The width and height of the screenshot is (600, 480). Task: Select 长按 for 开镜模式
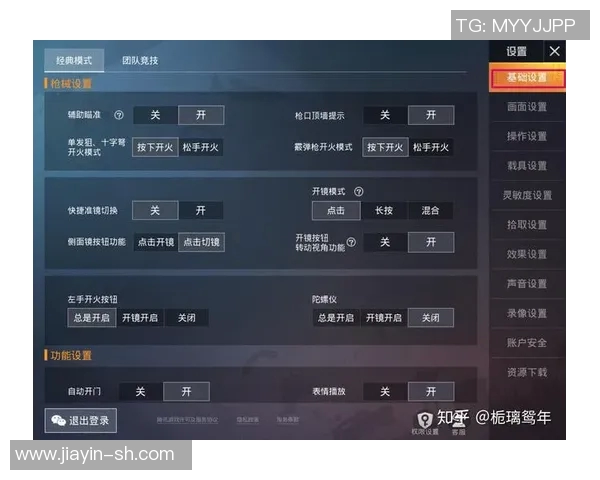[384, 211]
